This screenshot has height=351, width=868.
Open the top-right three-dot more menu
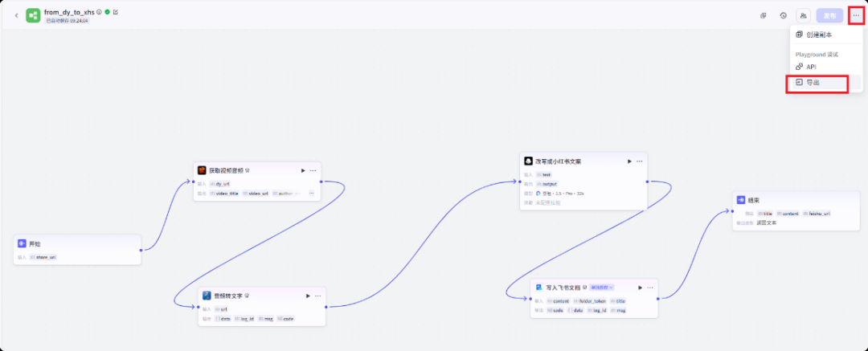pyautogui.click(x=856, y=15)
